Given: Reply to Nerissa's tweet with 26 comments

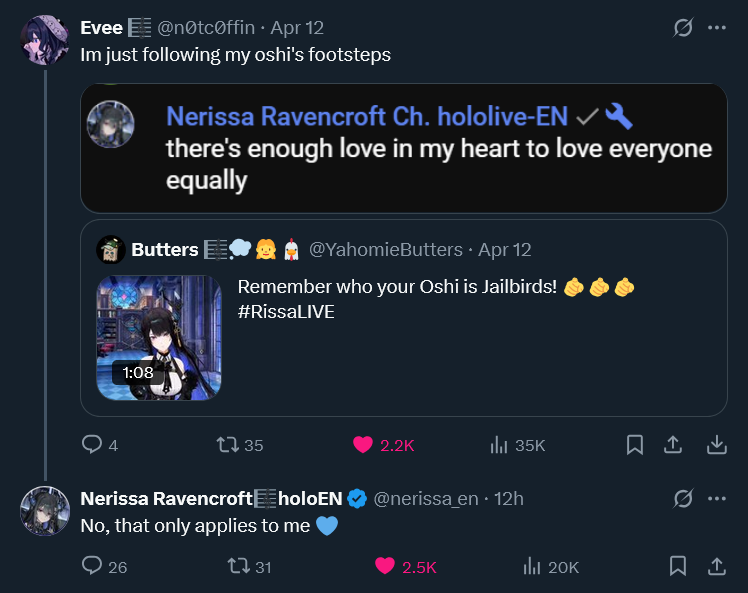Looking at the screenshot, I should pyautogui.click(x=92, y=566).
